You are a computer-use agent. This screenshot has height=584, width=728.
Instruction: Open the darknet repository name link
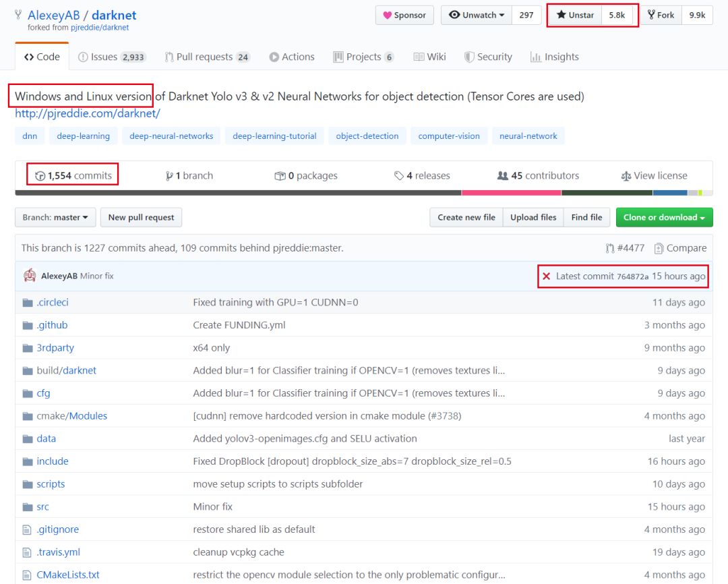coord(114,15)
